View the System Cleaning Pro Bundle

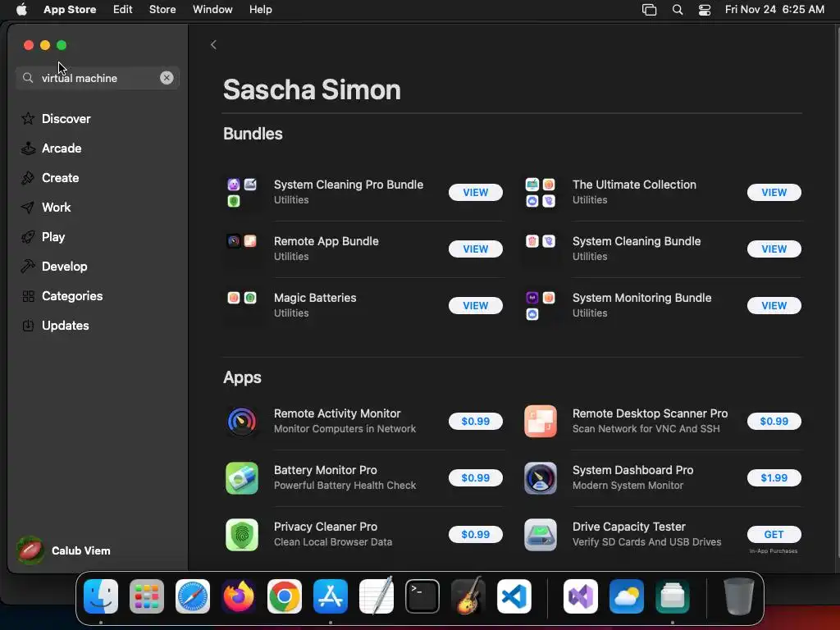point(475,192)
